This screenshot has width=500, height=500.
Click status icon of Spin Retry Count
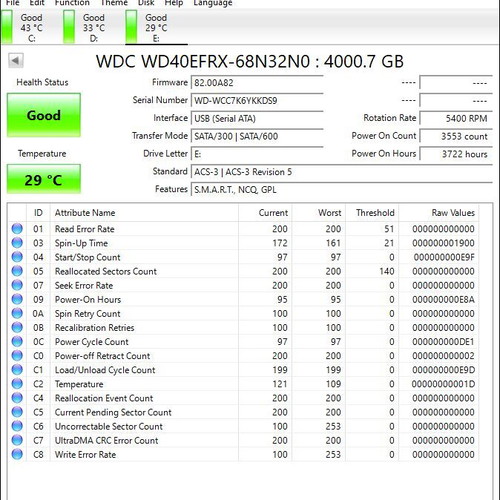17,313
